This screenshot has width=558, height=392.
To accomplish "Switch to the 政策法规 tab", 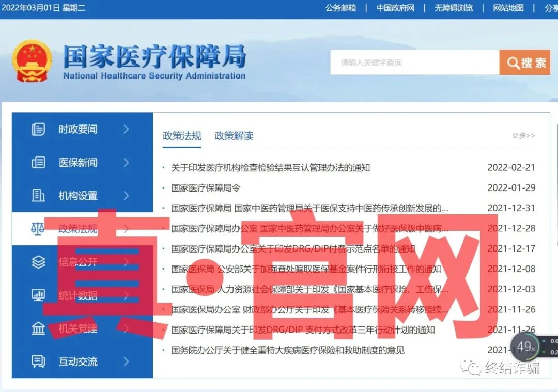I will [x=182, y=136].
